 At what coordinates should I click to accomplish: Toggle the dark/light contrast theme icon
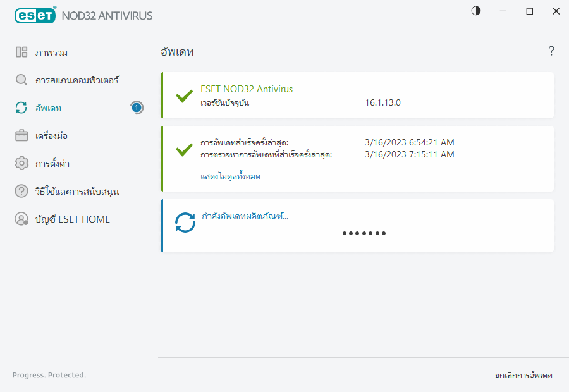point(476,11)
